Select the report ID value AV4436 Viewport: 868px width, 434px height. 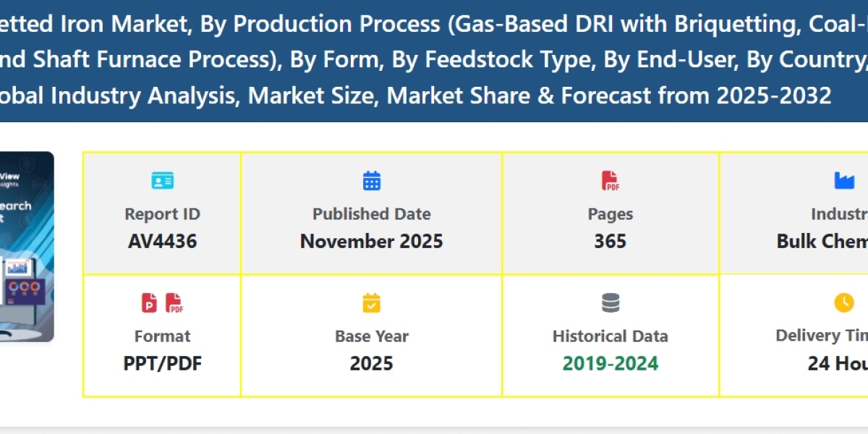point(162,241)
